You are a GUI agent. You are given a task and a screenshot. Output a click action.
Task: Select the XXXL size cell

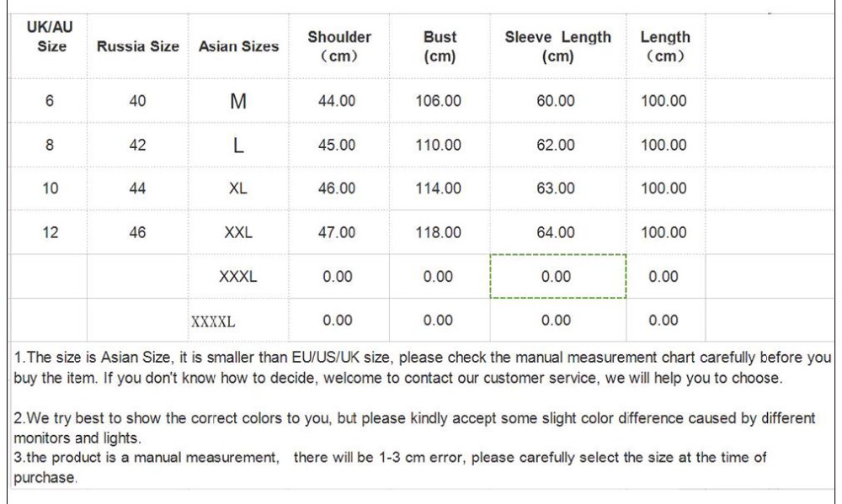238,277
